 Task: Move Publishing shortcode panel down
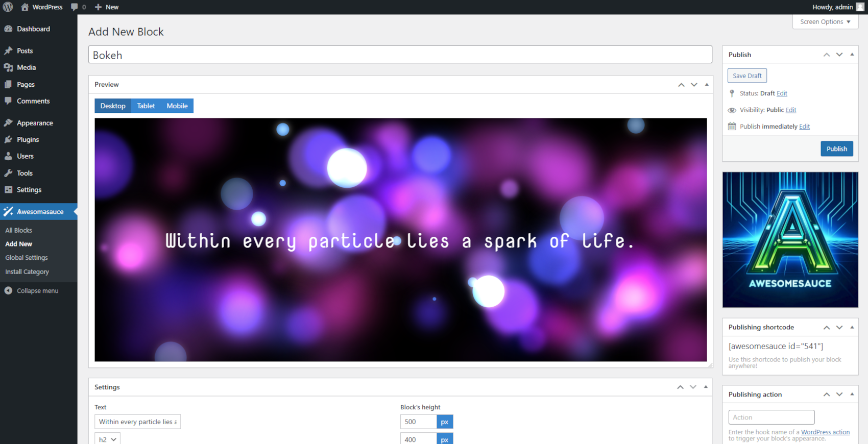pyautogui.click(x=839, y=327)
